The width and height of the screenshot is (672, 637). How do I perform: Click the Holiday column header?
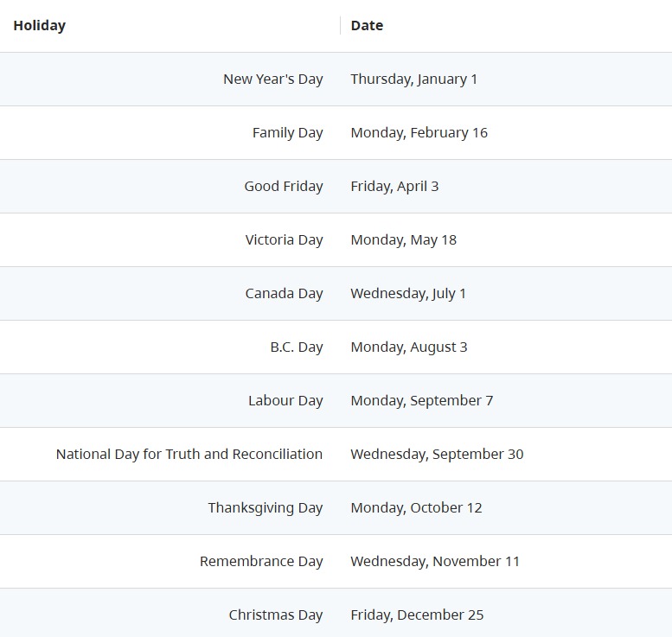[40, 26]
